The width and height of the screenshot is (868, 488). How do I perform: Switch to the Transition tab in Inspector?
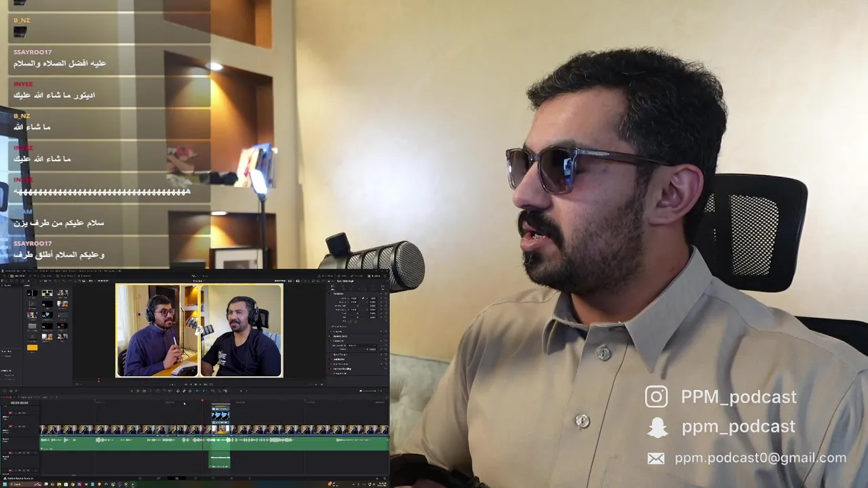tap(362, 287)
